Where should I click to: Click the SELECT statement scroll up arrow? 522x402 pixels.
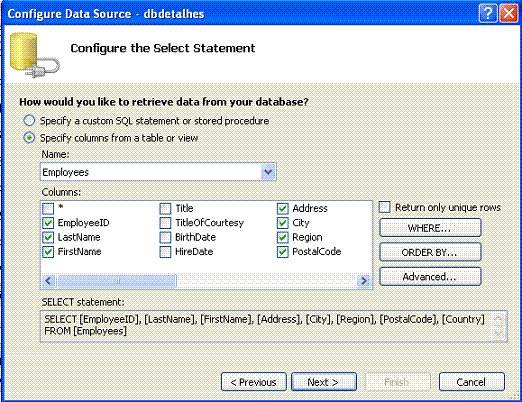[499, 319]
